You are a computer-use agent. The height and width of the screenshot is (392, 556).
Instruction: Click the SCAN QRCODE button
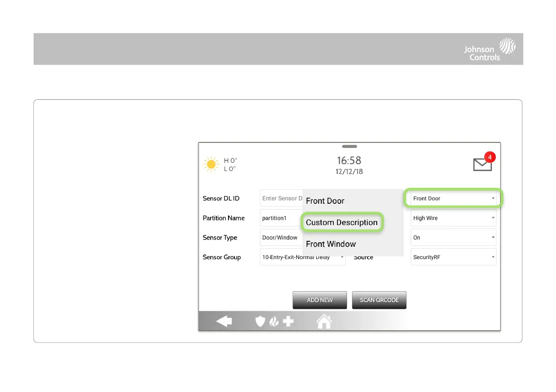click(x=379, y=300)
